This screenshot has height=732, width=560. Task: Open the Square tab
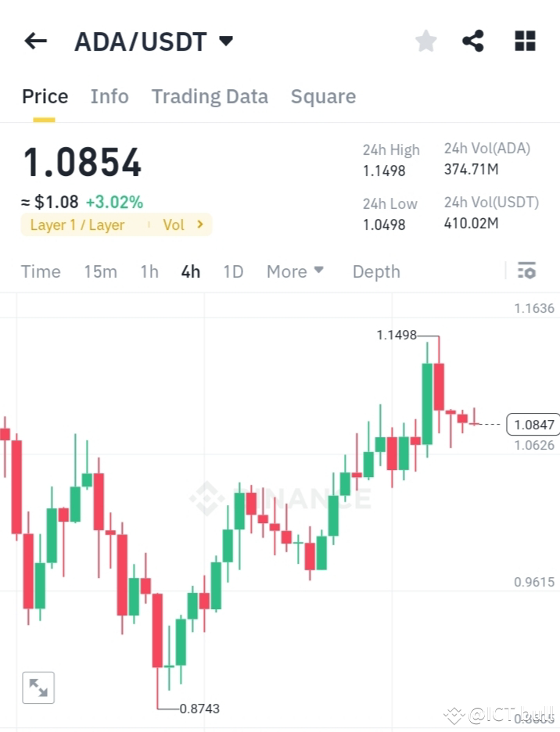coord(323,96)
